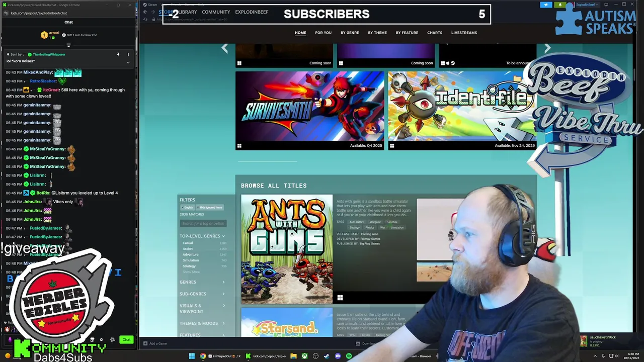644x362 pixels.
Task: Filter by Simulation genre
Action: coord(191,260)
